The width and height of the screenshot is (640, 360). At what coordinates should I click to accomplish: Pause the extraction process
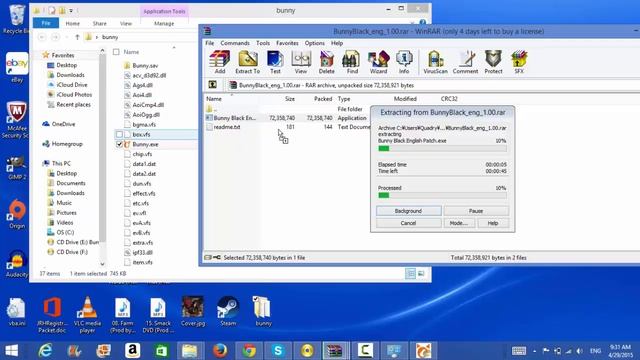click(476, 211)
